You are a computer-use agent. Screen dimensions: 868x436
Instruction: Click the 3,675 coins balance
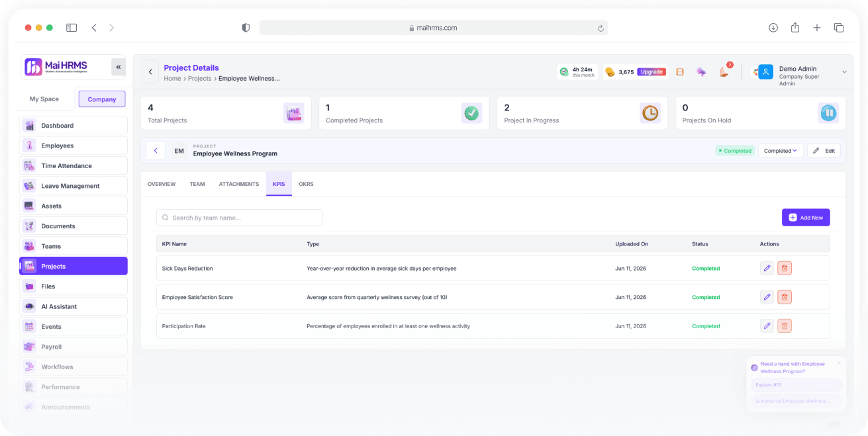pos(620,72)
